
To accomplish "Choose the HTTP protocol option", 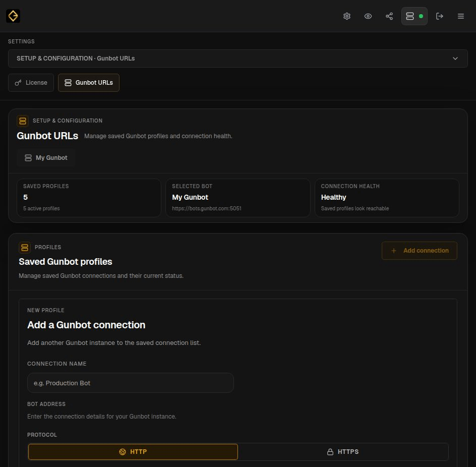I will 133,451.
